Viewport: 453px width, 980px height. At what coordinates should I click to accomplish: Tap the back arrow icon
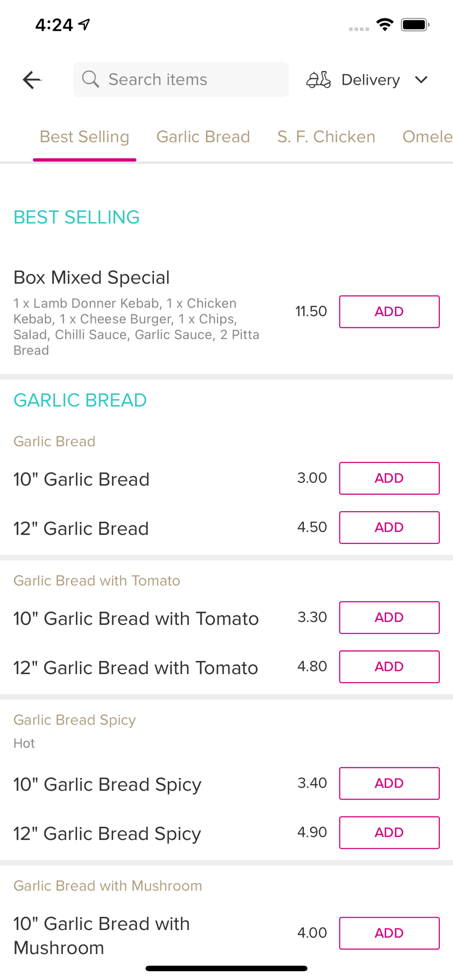point(32,80)
